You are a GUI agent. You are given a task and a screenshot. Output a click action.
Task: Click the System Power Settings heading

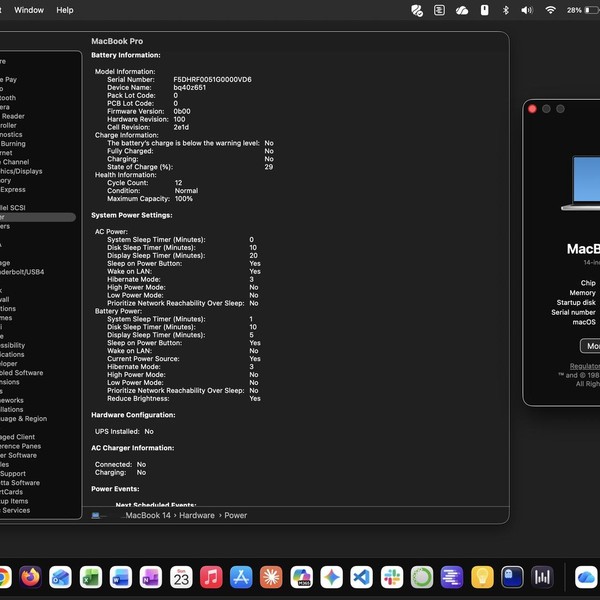point(132,215)
